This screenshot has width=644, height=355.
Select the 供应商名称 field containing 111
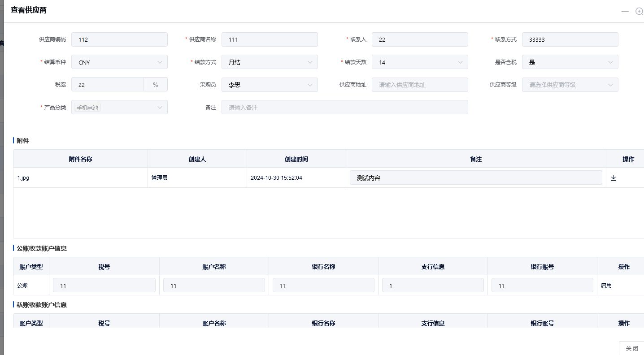coord(270,39)
